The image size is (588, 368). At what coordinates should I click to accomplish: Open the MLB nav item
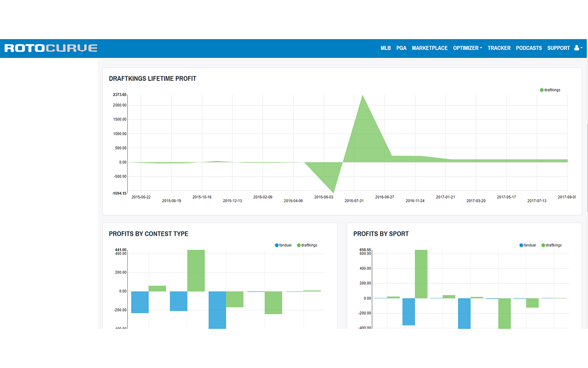click(x=385, y=48)
